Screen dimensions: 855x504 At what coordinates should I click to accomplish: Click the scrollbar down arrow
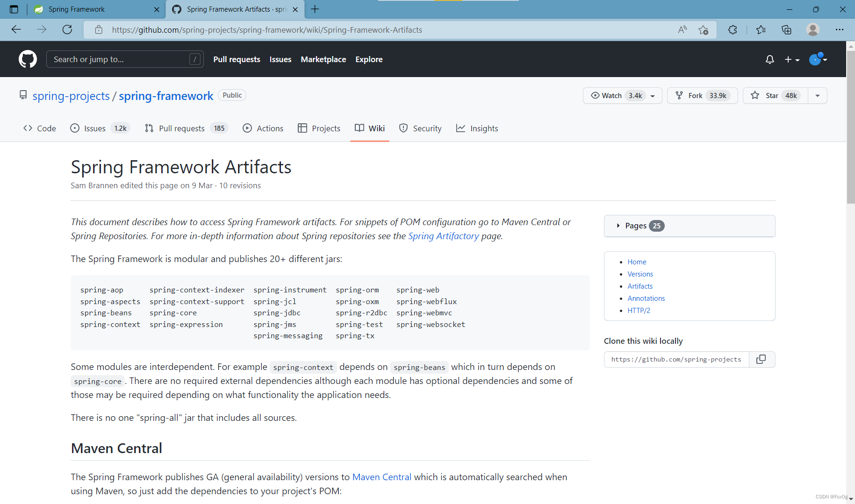click(851, 499)
